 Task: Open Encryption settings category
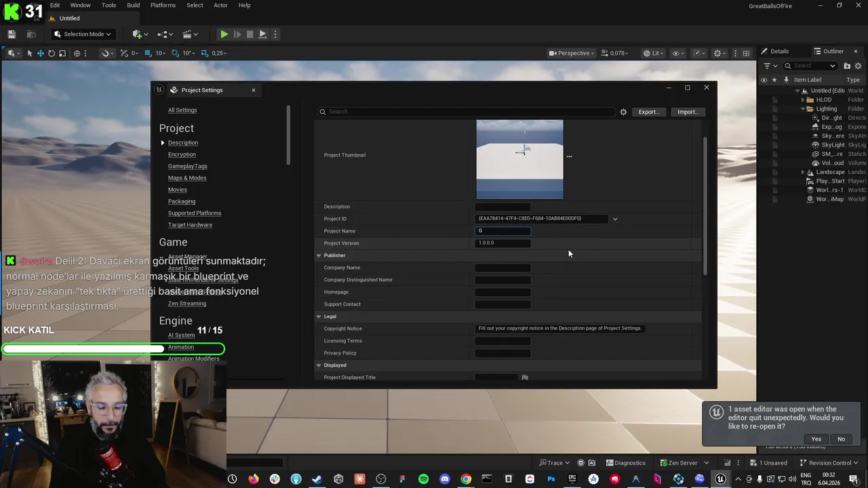tap(182, 155)
